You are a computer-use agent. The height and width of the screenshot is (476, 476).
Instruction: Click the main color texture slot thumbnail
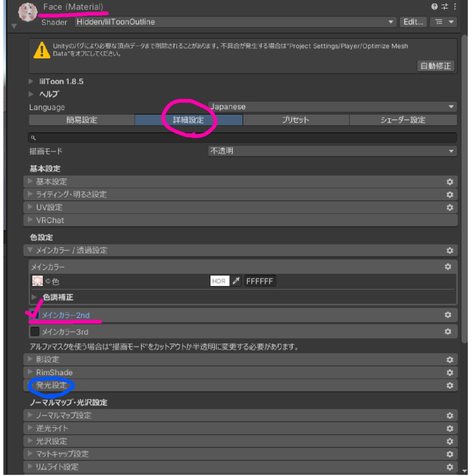37,281
